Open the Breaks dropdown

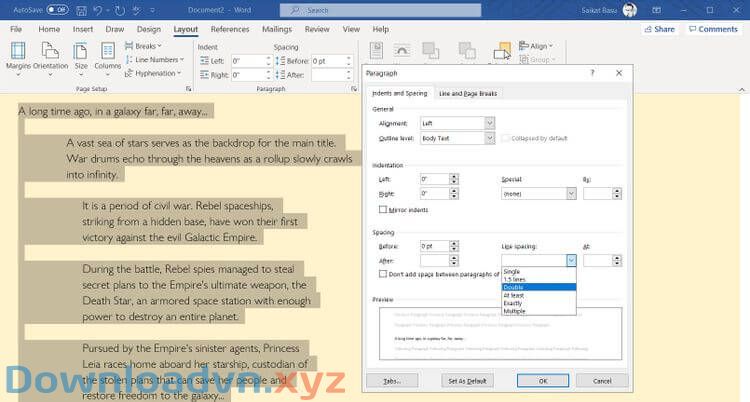pyautogui.click(x=143, y=46)
